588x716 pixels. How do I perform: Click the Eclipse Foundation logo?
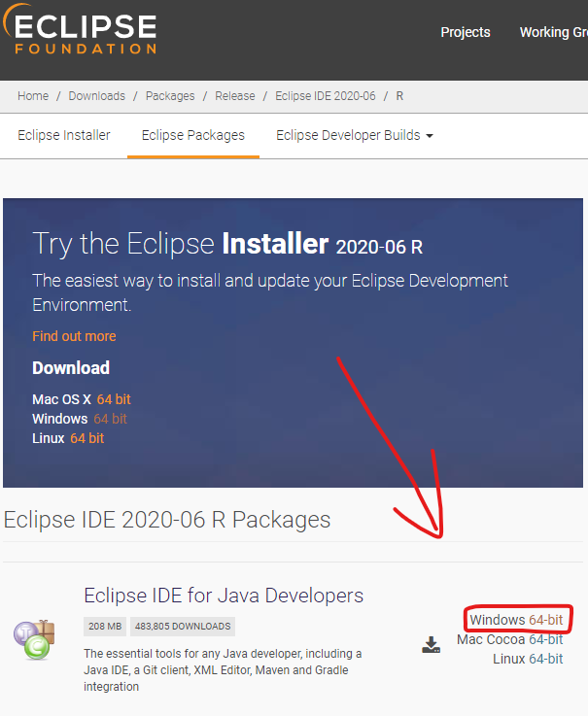pyautogui.click(x=80, y=29)
